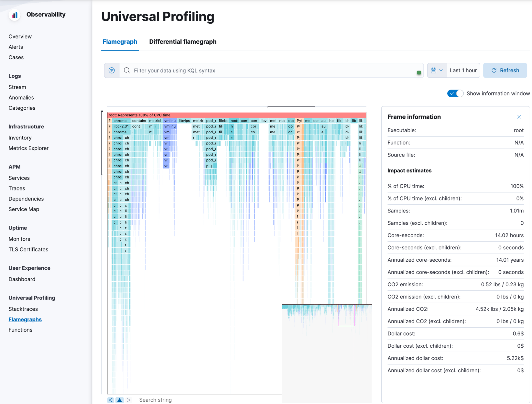Click the Annualized CO2 value 4.52k lbs
Screen dimensions: 532x404
click(500, 309)
